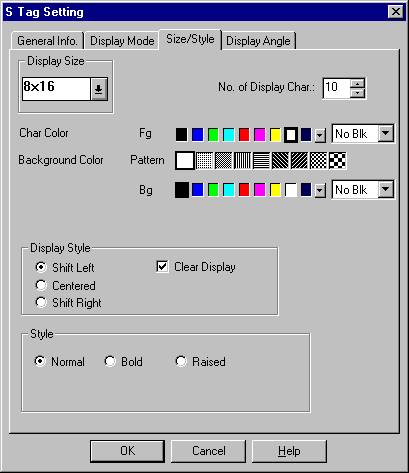Select the Centered radio button
This screenshot has width=409, height=473.
coord(41,285)
